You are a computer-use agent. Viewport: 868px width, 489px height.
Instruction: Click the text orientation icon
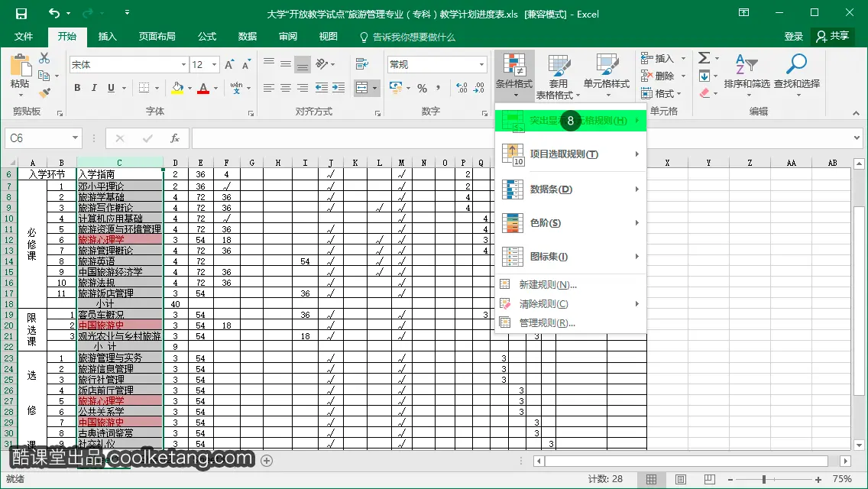click(322, 64)
